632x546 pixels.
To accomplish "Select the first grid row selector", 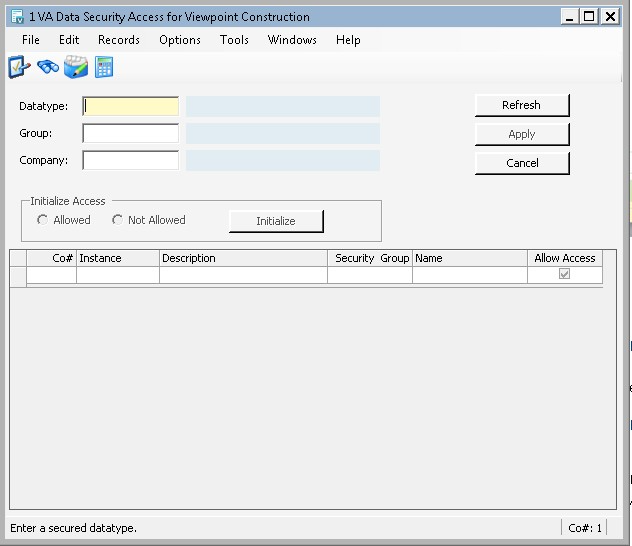I will [18, 276].
